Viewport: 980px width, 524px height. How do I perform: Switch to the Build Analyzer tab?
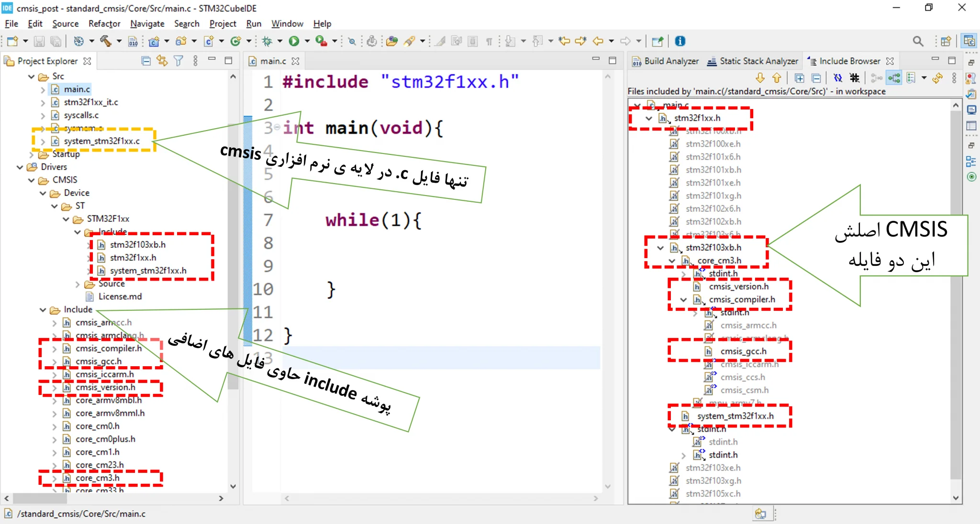pos(666,61)
